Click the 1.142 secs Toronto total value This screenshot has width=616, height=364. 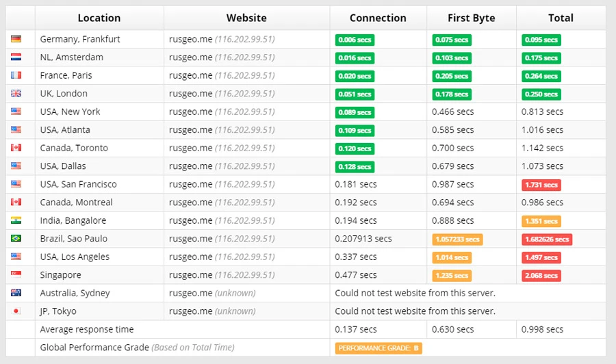tap(542, 148)
